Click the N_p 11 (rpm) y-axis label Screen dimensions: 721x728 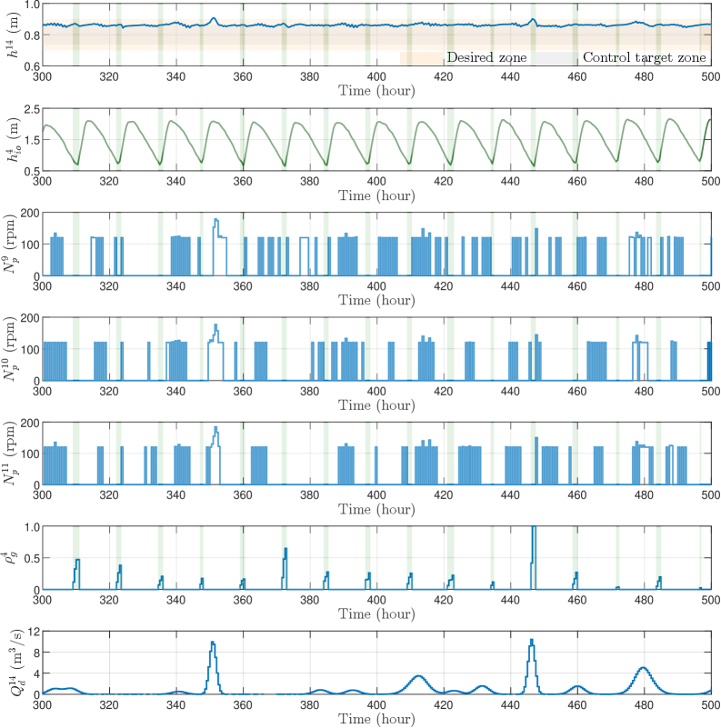(10, 454)
